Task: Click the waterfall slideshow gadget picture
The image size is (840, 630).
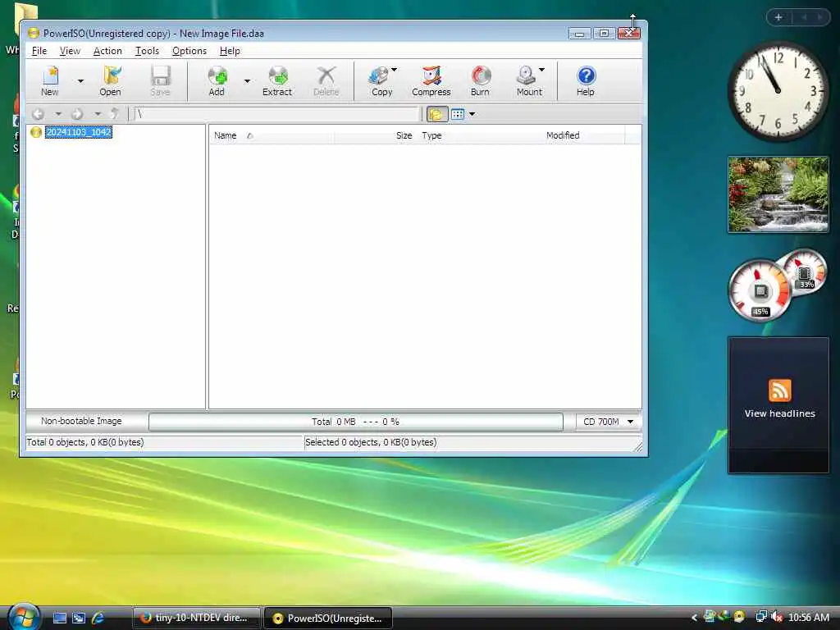Action: tap(778, 194)
